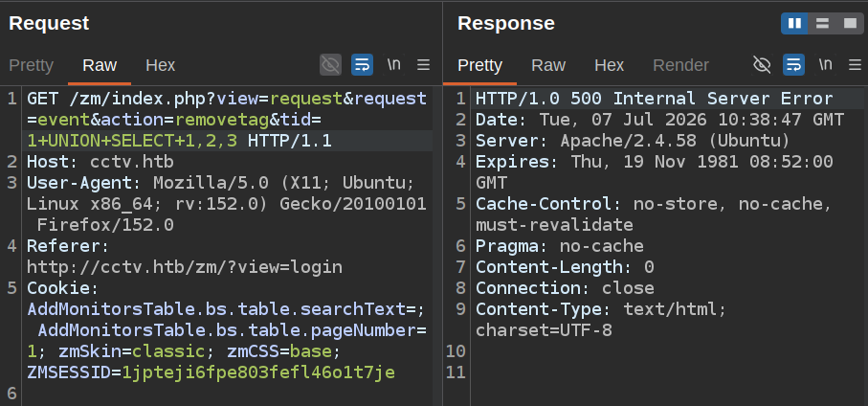Click Server: Apache/2.4.58 (Ubuntu) line
The image size is (868, 406).
(633, 141)
